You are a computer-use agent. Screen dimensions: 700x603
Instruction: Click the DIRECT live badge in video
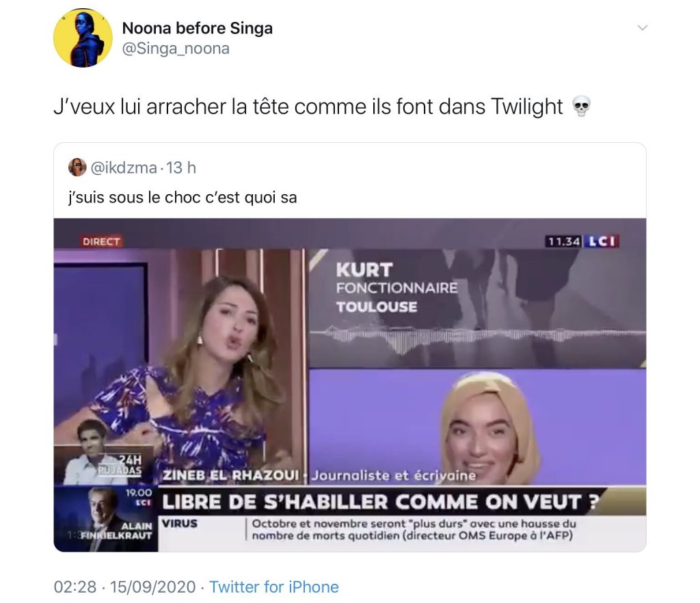pos(101,241)
